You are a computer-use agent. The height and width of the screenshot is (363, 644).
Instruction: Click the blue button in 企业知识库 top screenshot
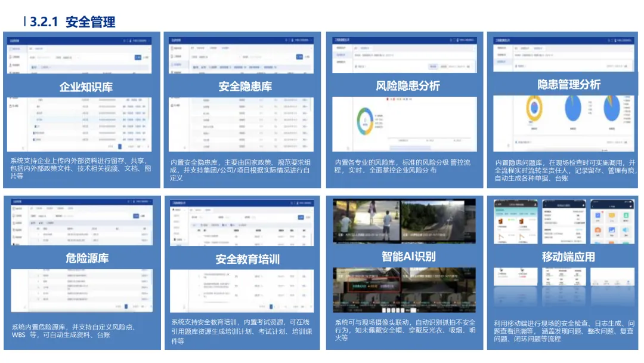coord(138,57)
